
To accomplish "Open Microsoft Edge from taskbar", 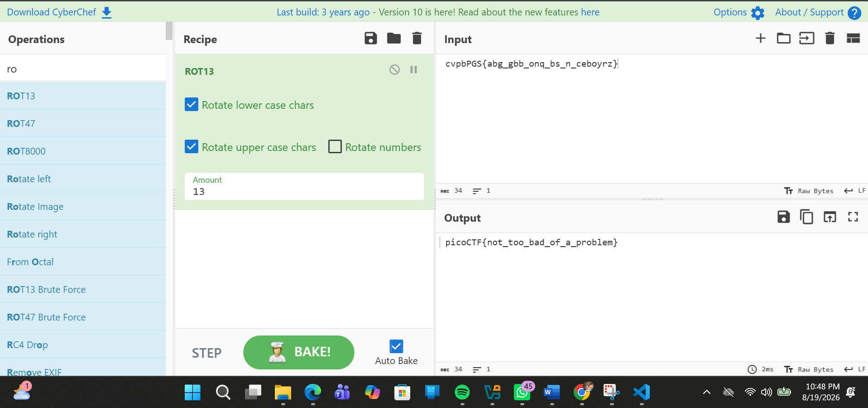I will 313,392.
